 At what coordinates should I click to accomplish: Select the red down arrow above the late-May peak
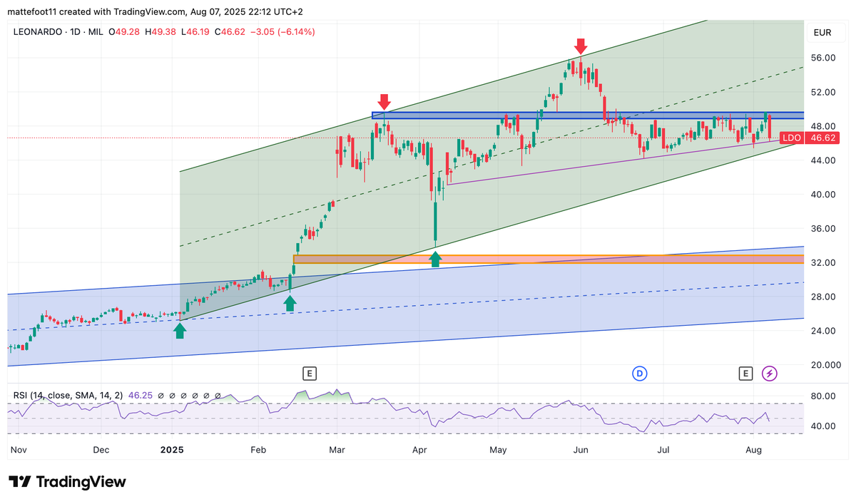point(581,46)
